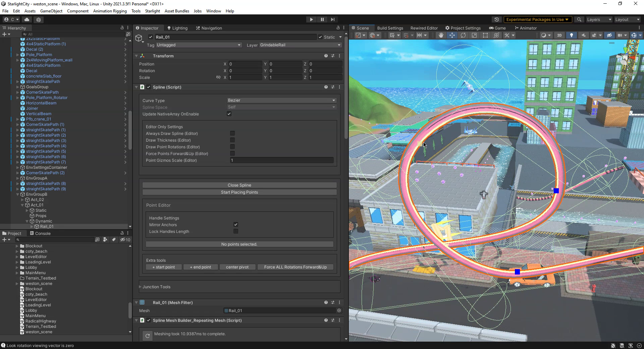Select the Scale tool

point(474,35)
